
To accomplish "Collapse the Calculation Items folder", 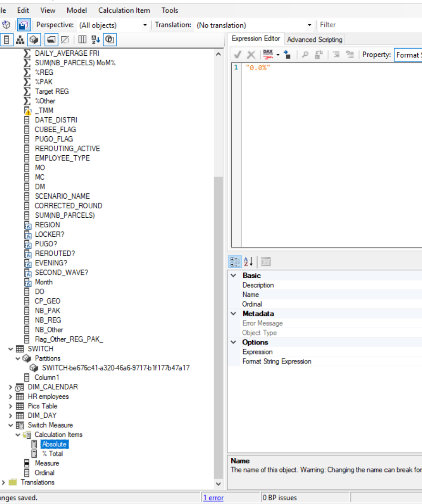I will (18, 435).
